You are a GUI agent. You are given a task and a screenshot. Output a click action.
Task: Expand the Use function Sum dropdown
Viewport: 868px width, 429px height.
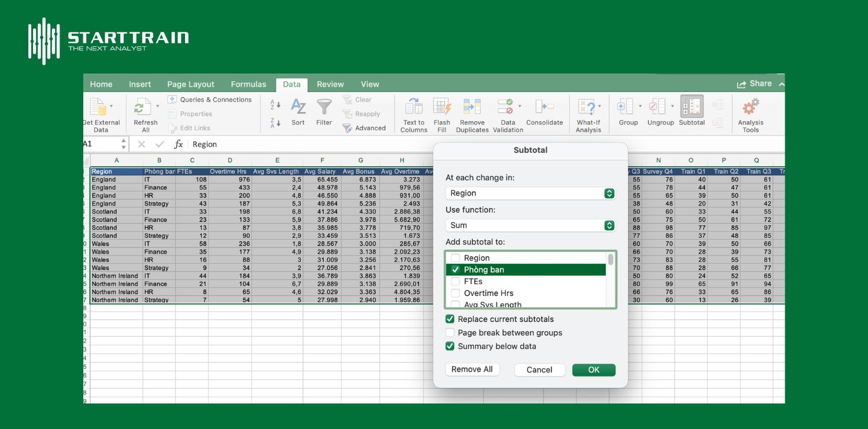pyautogui.click(x=529, y=225)
